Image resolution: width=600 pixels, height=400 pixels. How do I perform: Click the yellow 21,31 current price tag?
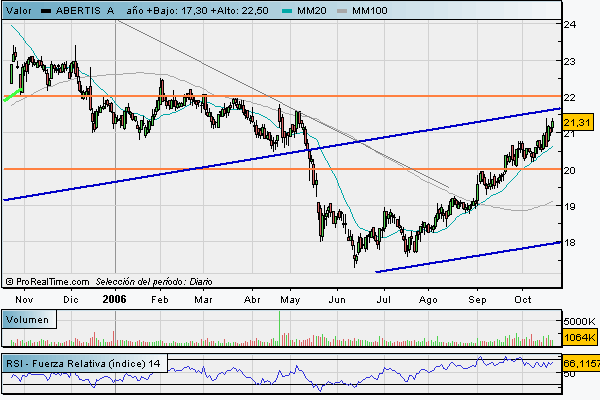[x=577, y=122]
